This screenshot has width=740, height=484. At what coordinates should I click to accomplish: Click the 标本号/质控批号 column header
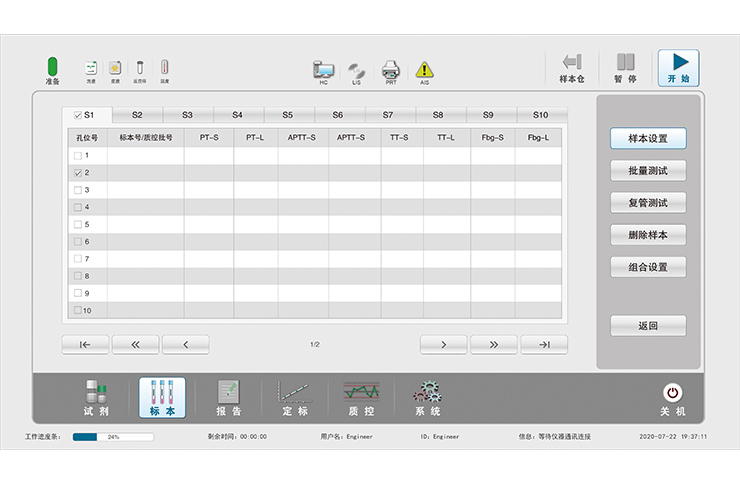coord(146,138)
